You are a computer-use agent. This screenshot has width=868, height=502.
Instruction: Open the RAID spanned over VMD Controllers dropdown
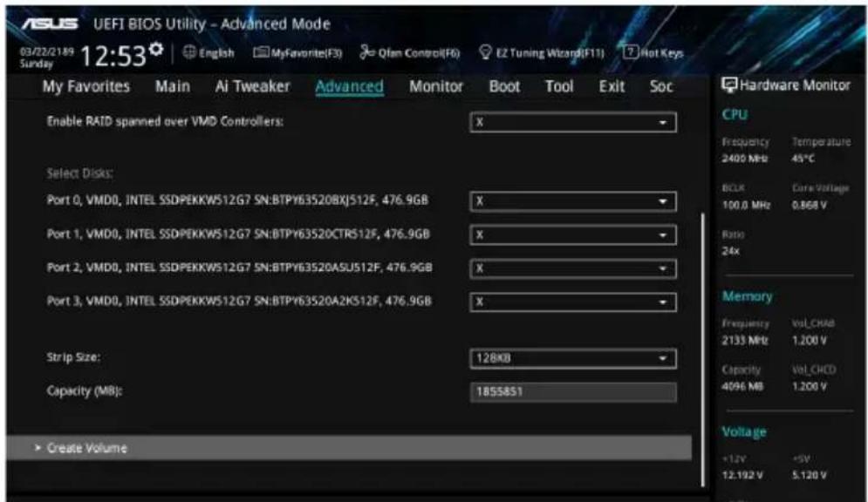click(x=573, y=122)
